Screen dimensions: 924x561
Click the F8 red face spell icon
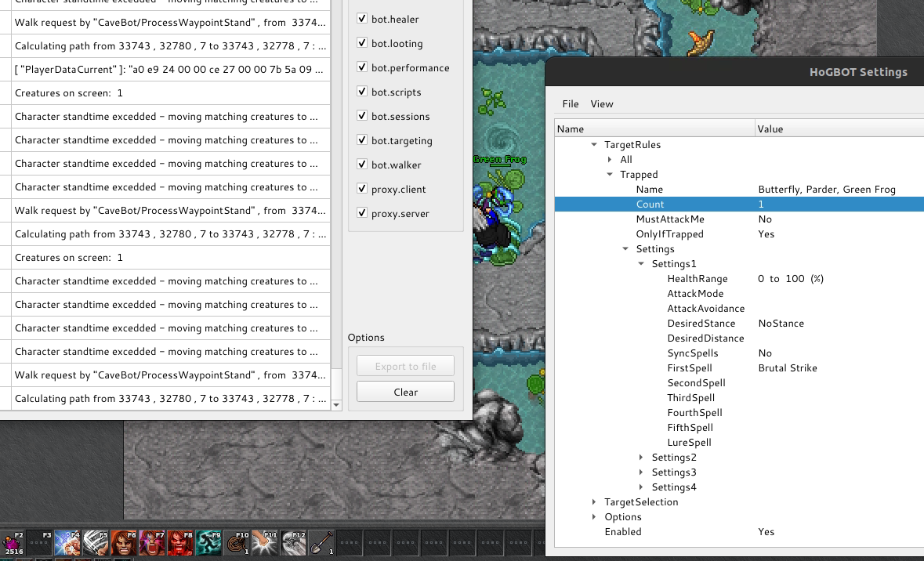click(179, 542)
